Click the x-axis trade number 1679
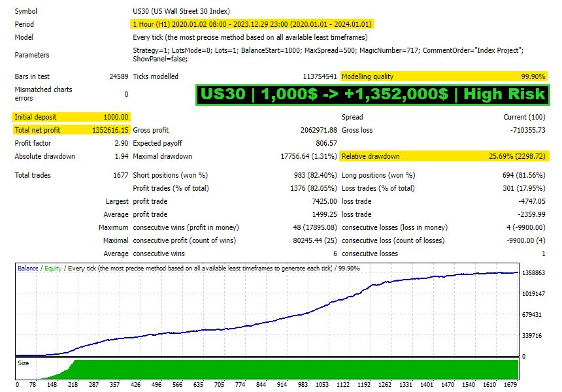Screen dimensions: 562x392 point(510,384)
